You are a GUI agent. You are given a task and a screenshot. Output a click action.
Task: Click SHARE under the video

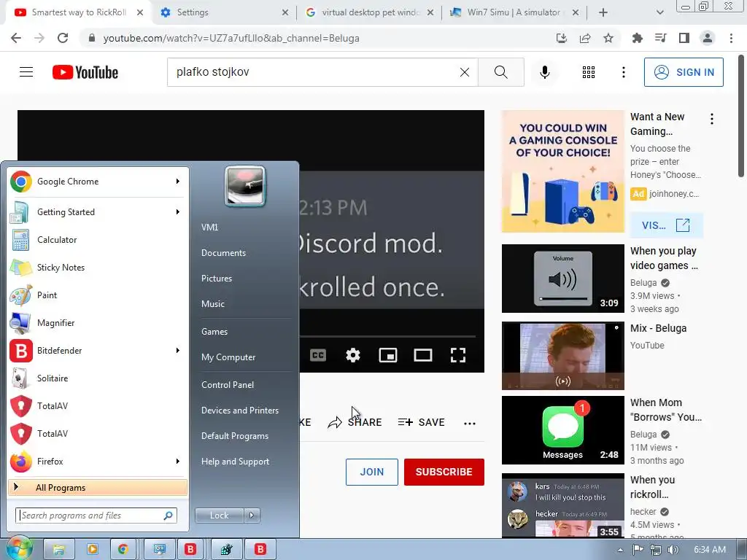(x=355, y=422)
